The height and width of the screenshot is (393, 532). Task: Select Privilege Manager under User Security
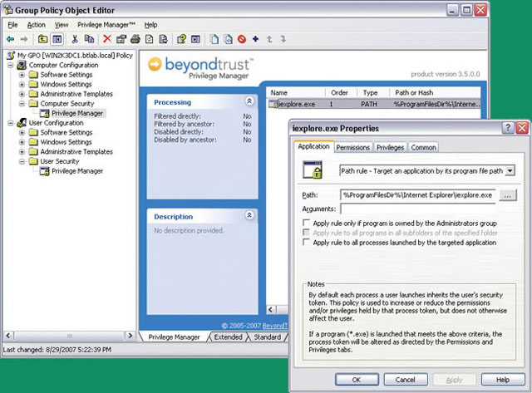point(77,171)
